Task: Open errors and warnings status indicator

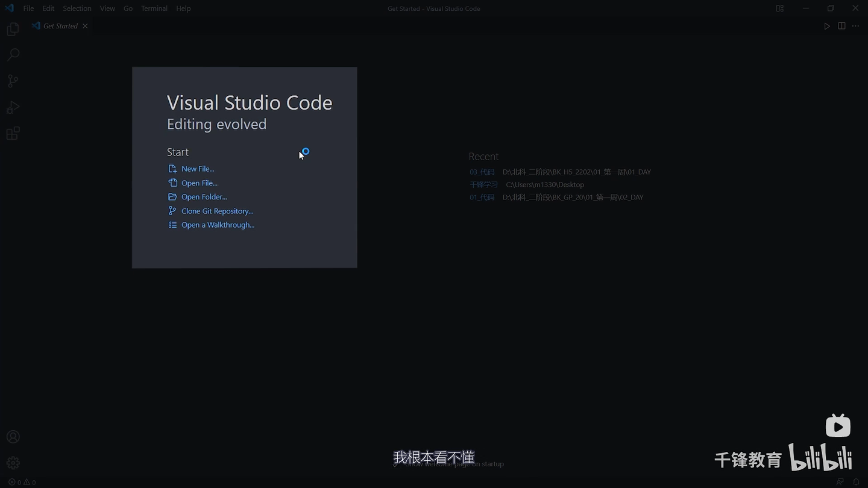Action: pyautogui.click(x=22, y=482)
